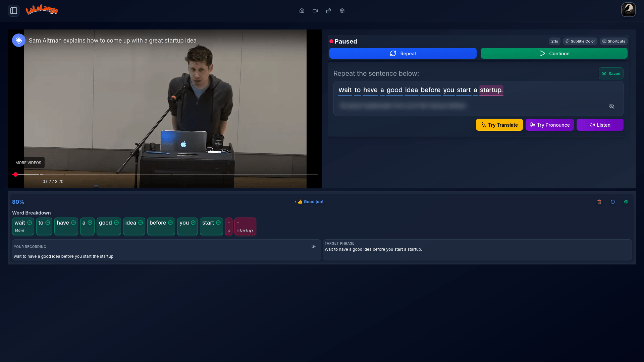The image size is (644, 362).
Task: Open the LaLaLanga logo menu
Action: point(42,10)
